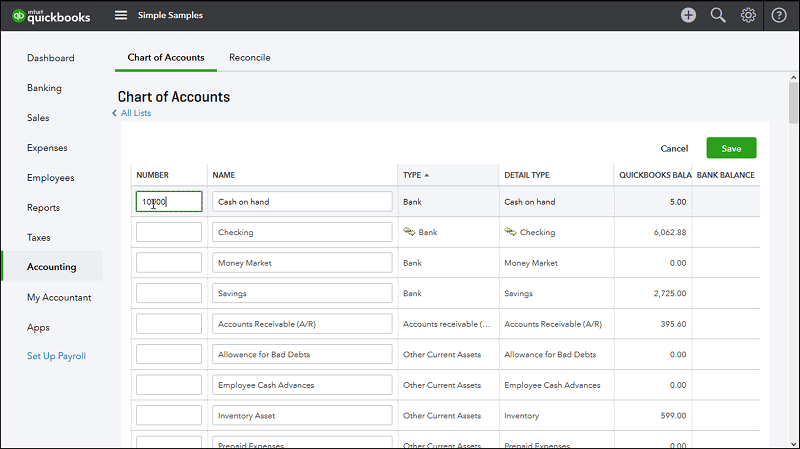
Task: Click the Savings name field
Action: pos(302,293)
